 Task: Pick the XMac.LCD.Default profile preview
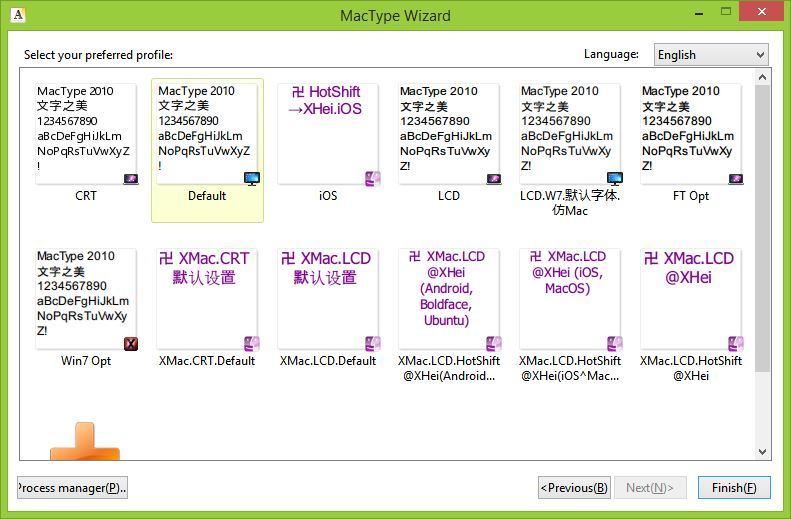[328, 299]
